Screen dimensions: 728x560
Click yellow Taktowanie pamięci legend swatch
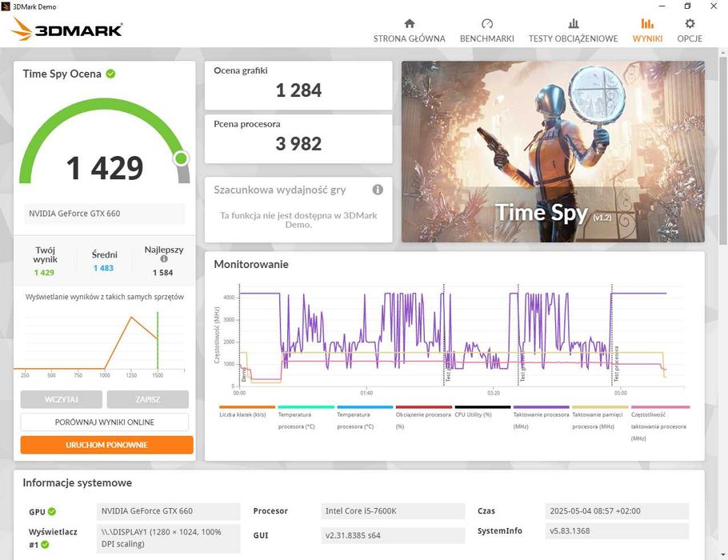[600, 407]
